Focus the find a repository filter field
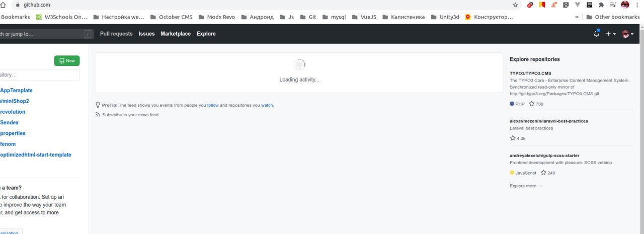Screen dimensions: 644x234 (x=40, y=75)
